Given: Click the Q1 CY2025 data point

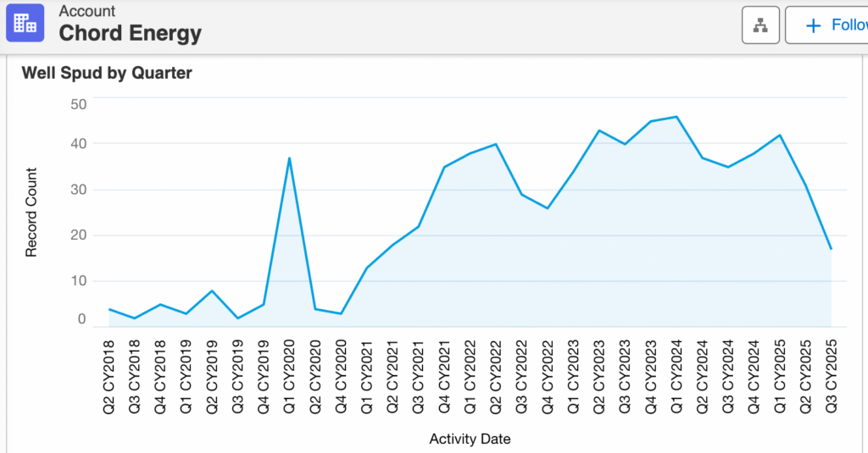Looking at the screenshot, I should [x=780, y=135].
